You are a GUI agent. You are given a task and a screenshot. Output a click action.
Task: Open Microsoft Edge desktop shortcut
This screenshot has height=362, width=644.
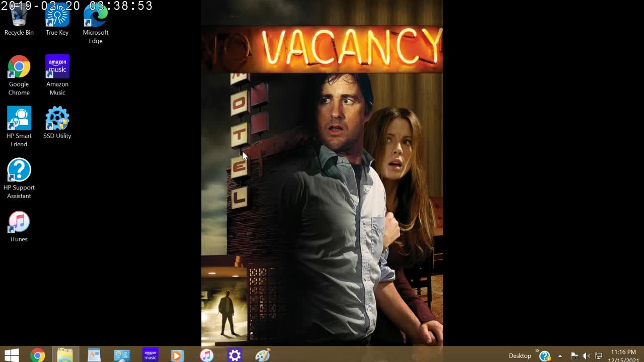click(x=96, y=24)
